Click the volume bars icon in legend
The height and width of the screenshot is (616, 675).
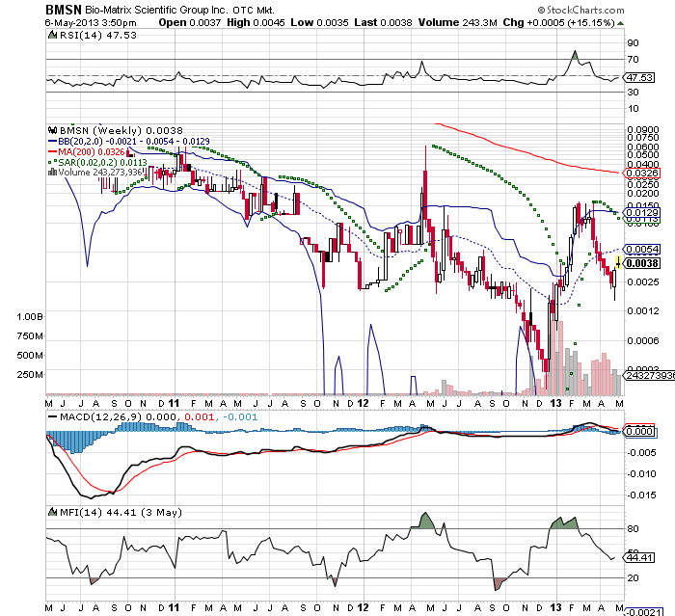coord(52,173)
